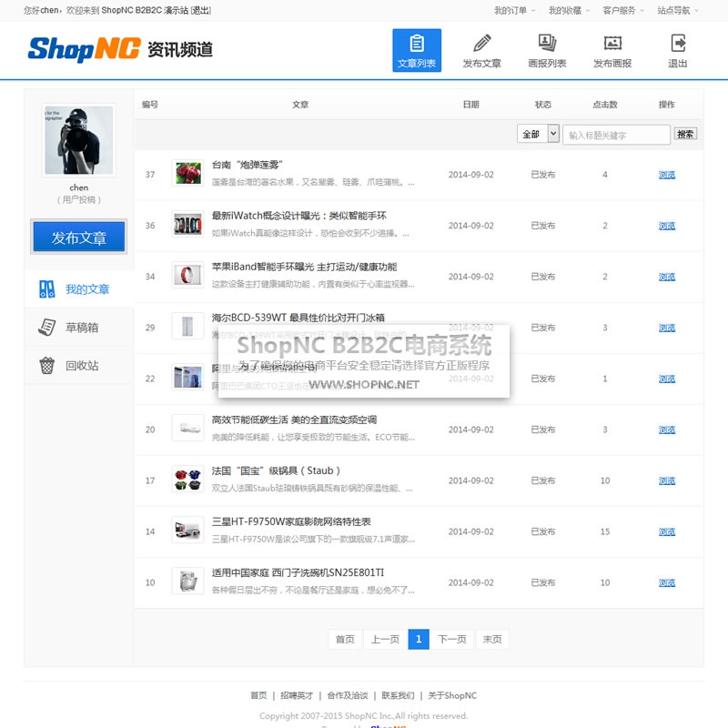Screen dimensions: 728x728
Task: Click the 搜索 search button
Action: 685,134
